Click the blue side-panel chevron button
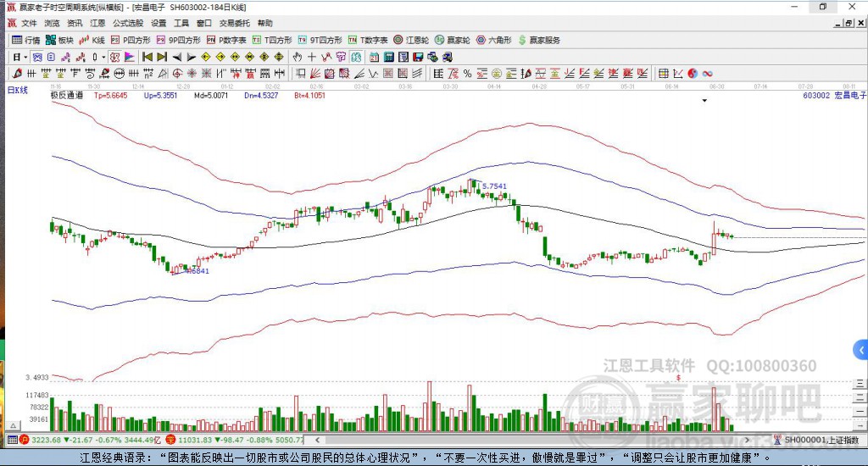This screenshot has width=868, height=466. point(860,350)
